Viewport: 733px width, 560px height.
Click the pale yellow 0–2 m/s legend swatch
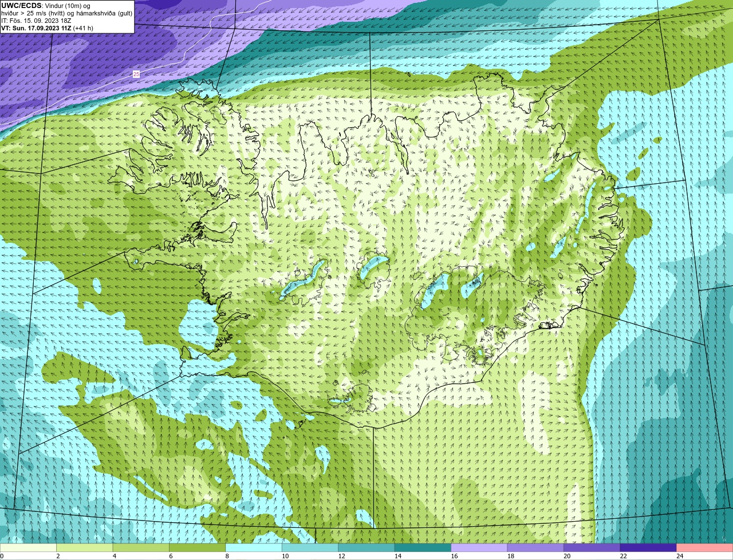click(29, 548)
